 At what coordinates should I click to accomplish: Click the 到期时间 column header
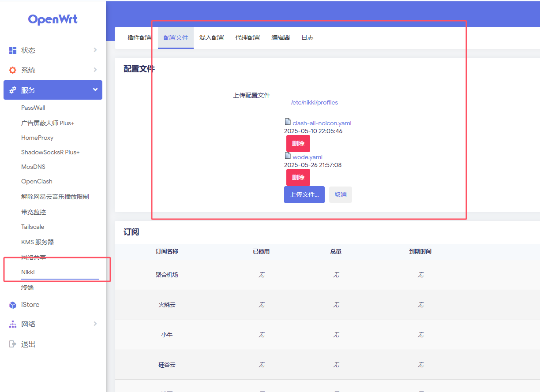point(420,251)
